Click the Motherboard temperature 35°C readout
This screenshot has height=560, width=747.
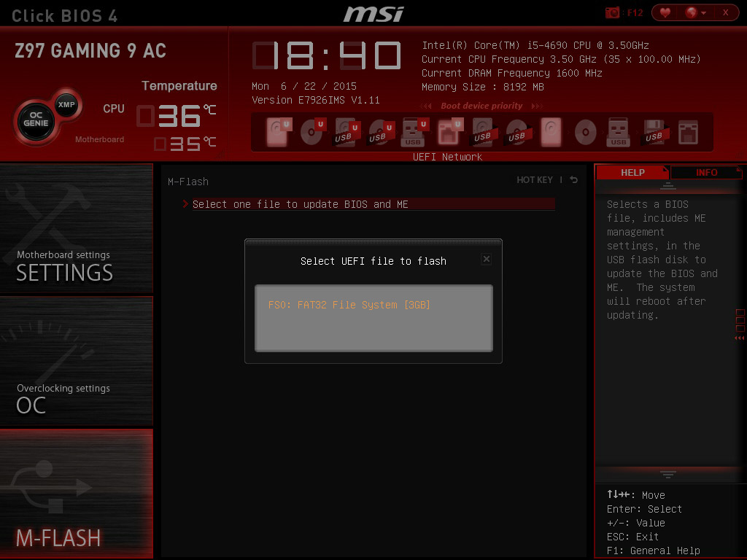[185, 144]
